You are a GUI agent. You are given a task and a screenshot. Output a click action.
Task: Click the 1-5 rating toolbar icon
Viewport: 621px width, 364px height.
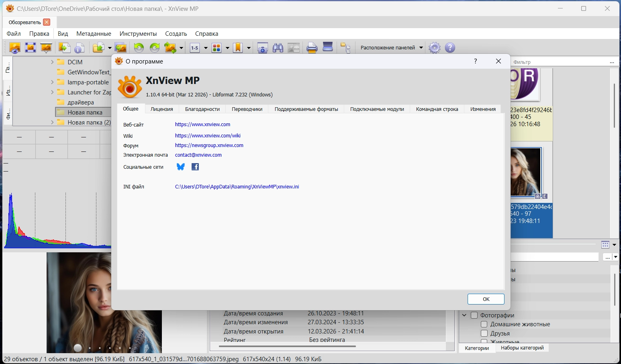point(195,48)
